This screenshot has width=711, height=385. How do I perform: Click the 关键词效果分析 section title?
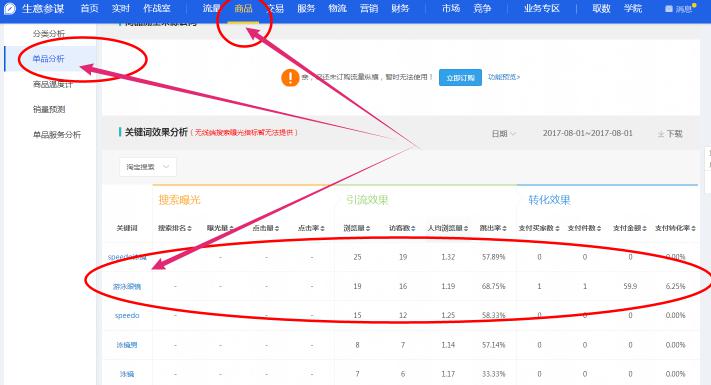click(156, 132)
